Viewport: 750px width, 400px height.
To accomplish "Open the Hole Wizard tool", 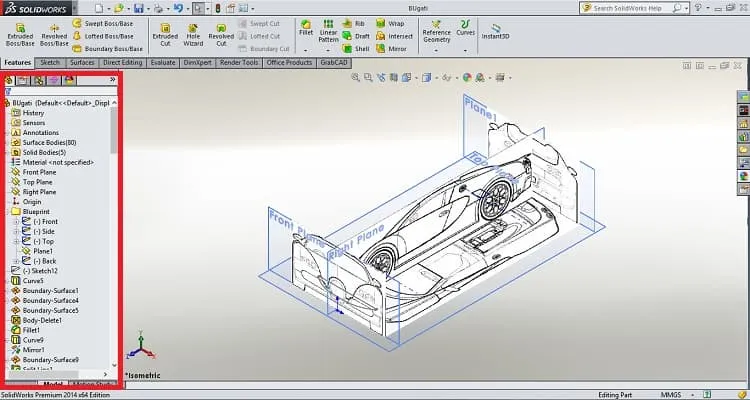I will click(193, 34).
